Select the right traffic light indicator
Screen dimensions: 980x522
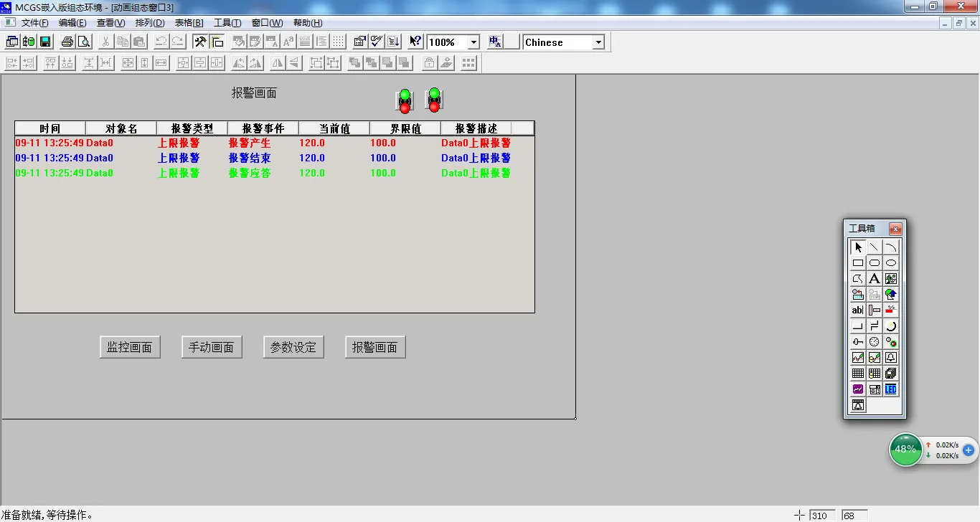click(x=434, y=100)
